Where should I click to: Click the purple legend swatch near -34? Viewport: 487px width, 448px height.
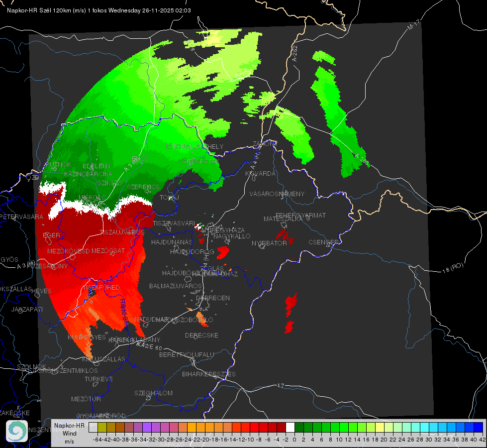click(x=147, y=428)
